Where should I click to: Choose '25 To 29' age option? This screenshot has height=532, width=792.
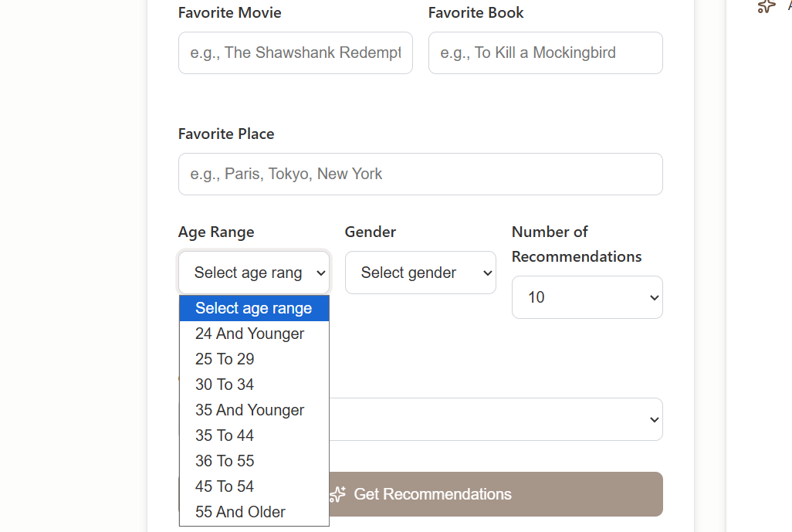225,359
